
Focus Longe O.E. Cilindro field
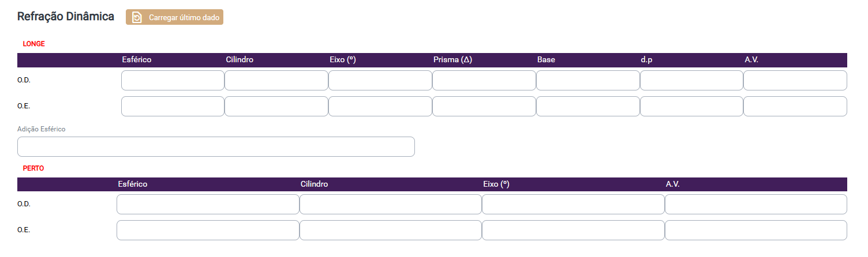tap(276, 107)
